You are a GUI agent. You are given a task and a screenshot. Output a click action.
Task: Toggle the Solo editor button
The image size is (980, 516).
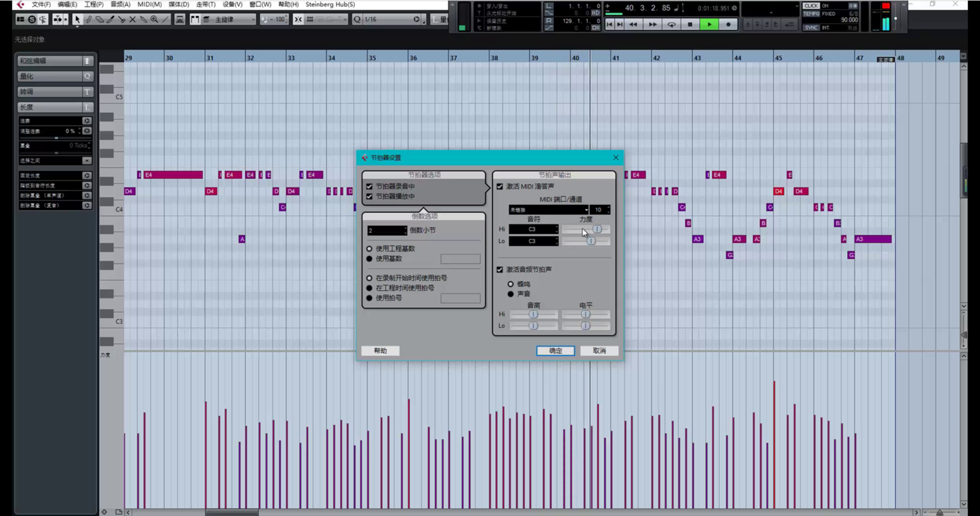pyautogui.click(x=32, y=19)
